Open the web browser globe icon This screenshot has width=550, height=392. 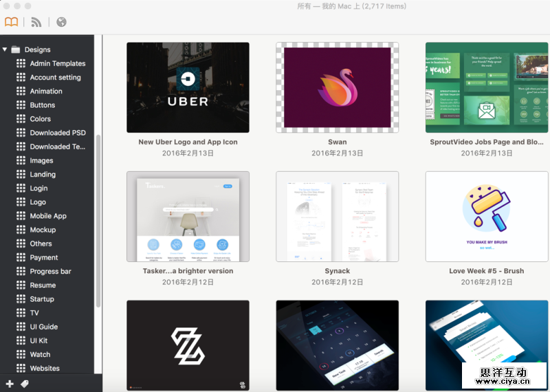(x=61, y=22)
